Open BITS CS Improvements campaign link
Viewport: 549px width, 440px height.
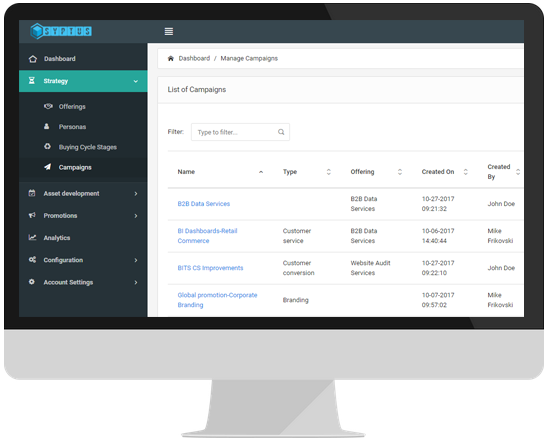[x=210, y=268]
